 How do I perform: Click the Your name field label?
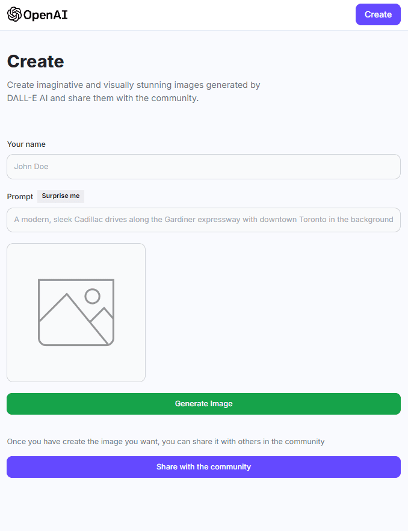(26, 144)
